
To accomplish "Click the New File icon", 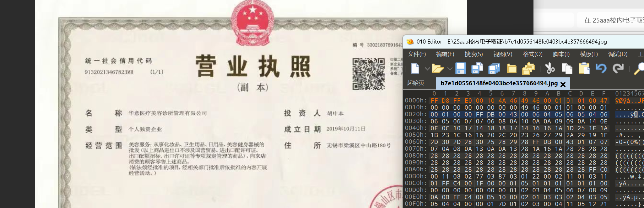I will (415, 68).
